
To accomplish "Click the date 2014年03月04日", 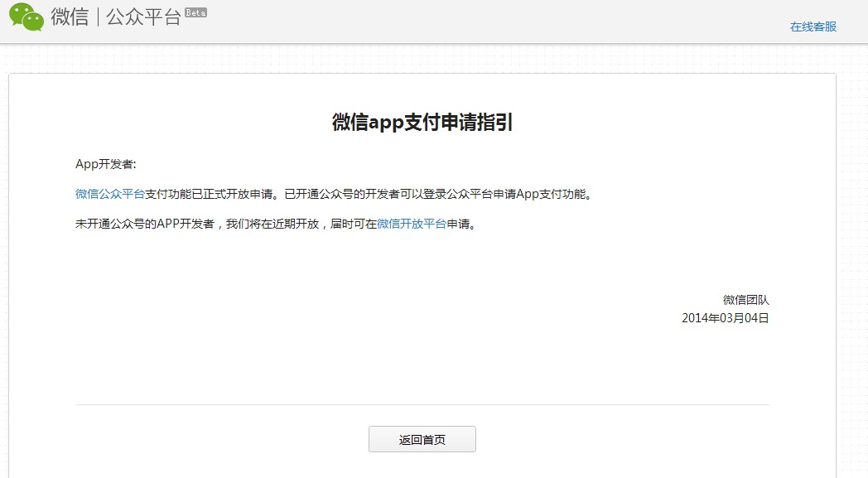I will point(726,318).
